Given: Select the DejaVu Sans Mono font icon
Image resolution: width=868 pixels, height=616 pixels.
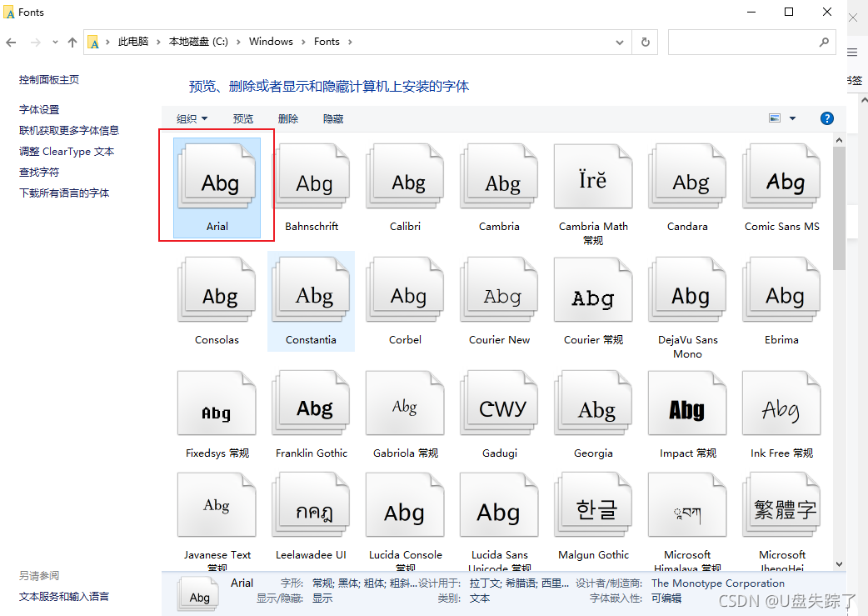Looking at the screenshot, I should (687, 290).
